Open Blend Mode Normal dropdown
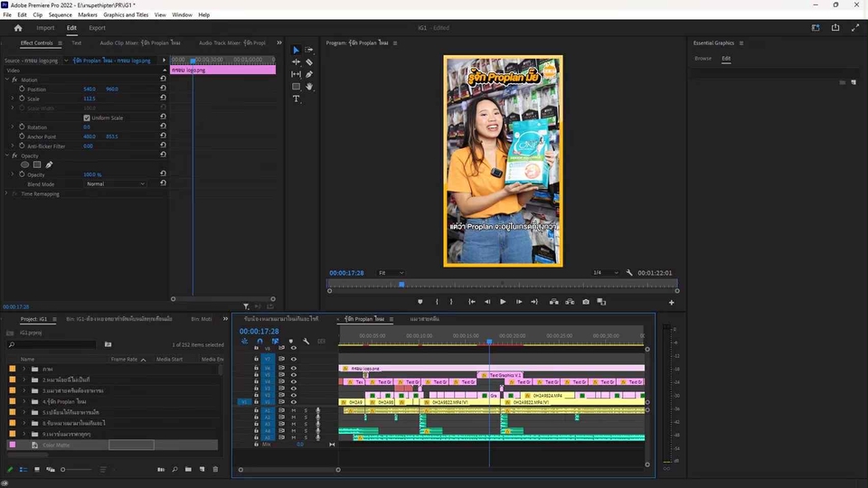 coord(115,183)
